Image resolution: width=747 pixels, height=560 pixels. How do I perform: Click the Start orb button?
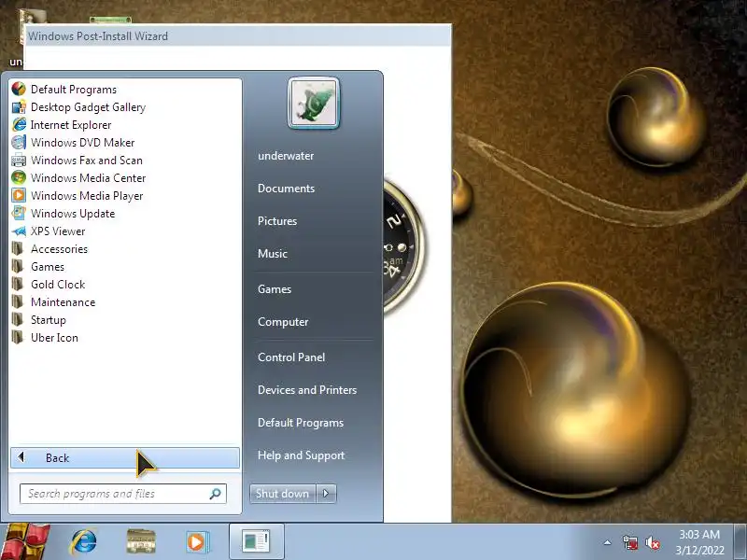click(x=25, y=541)
